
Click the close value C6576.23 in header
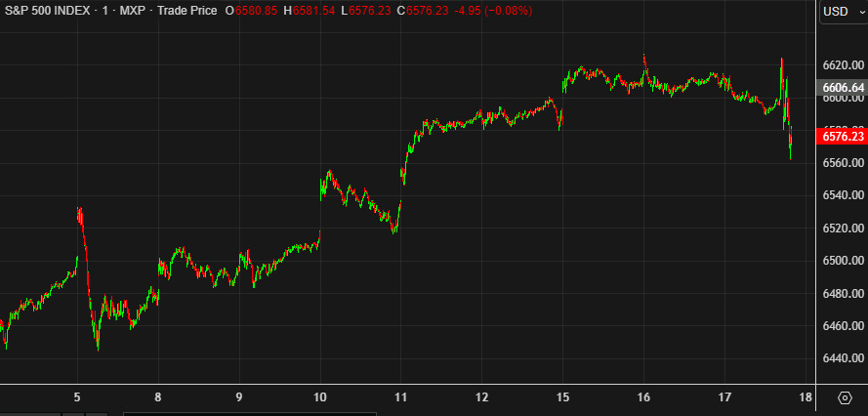(423, 11)
